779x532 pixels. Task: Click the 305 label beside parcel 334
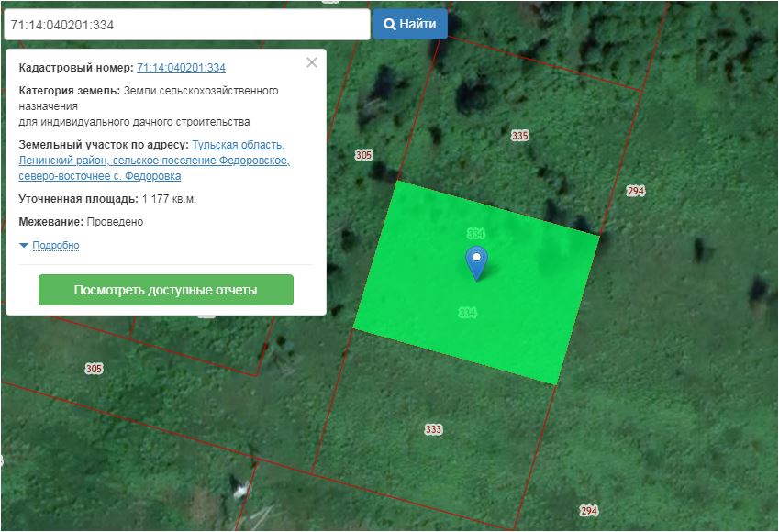pyautogui.click(x=363, y=155)
